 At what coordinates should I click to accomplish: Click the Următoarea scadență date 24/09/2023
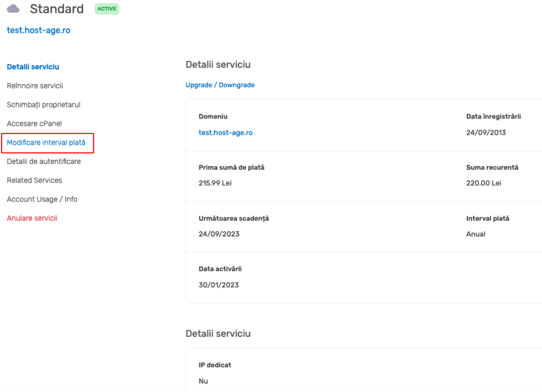[x=218, y=234]
